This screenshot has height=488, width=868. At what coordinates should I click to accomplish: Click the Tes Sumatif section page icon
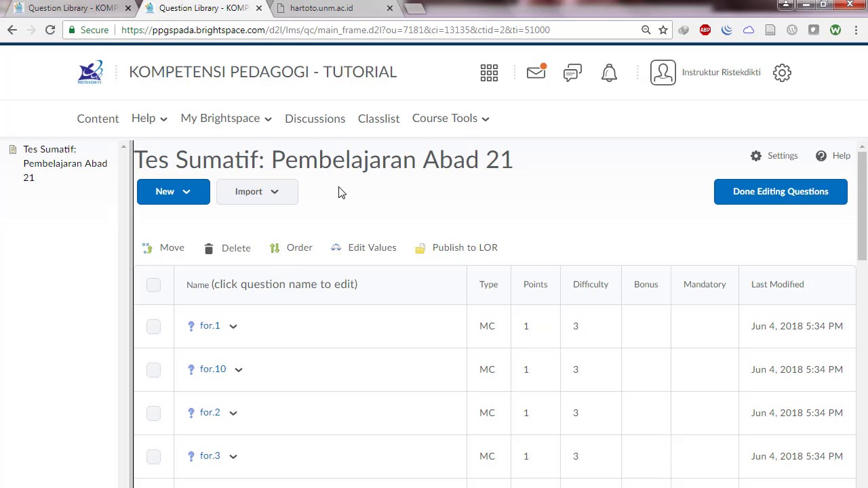click(12, 150)
